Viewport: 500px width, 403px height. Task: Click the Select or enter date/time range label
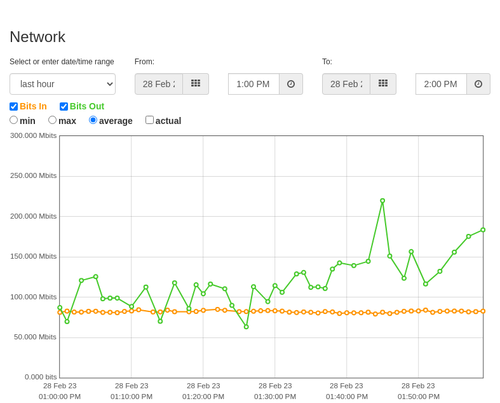[62, 62]
